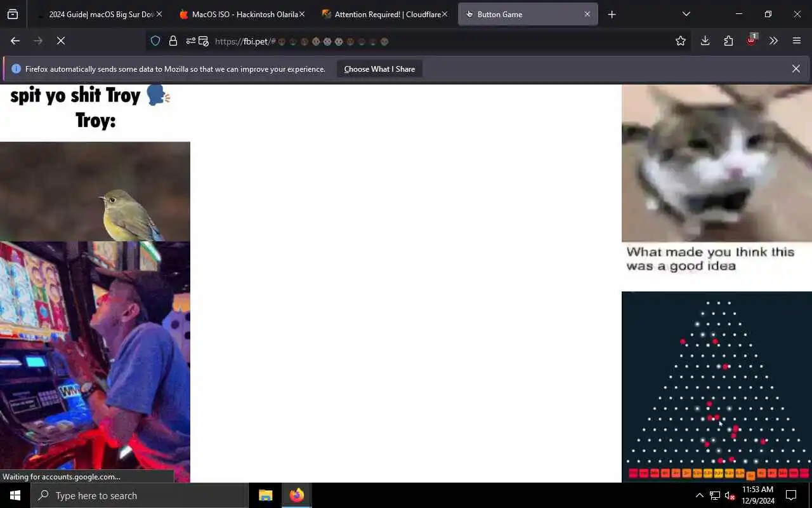Click Type here to search box
Screen dimensions: 812x508
[140, 495]
